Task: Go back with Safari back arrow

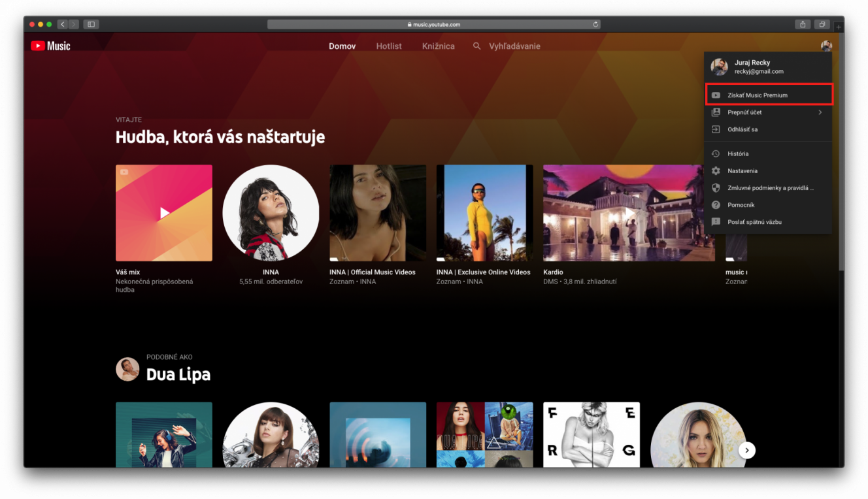Action: point(63,24)
